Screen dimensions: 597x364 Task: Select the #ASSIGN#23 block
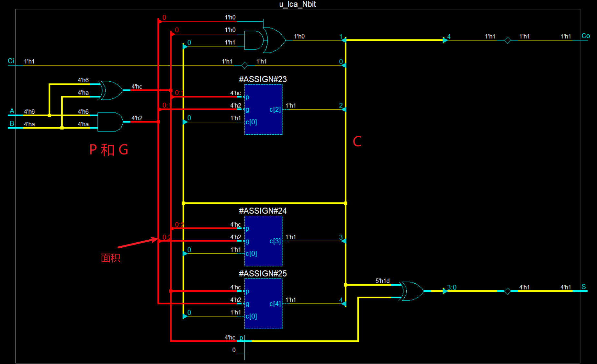(263, 109)
